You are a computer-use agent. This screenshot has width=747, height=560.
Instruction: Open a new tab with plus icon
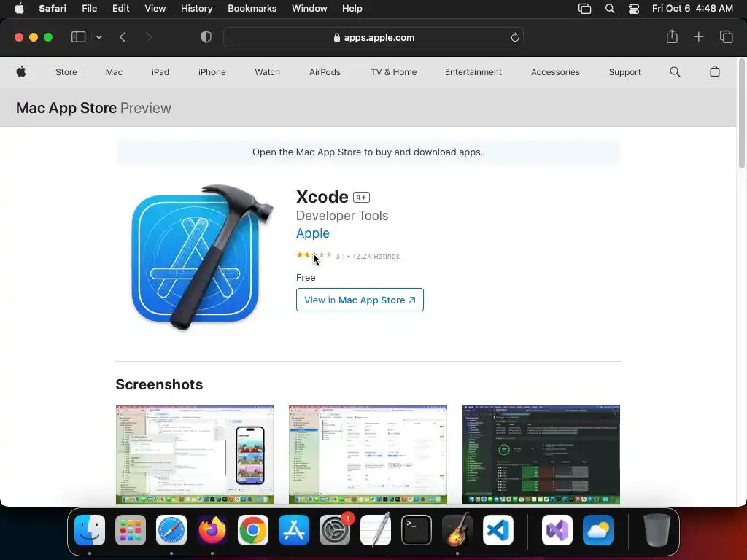(x=698, y=36)
